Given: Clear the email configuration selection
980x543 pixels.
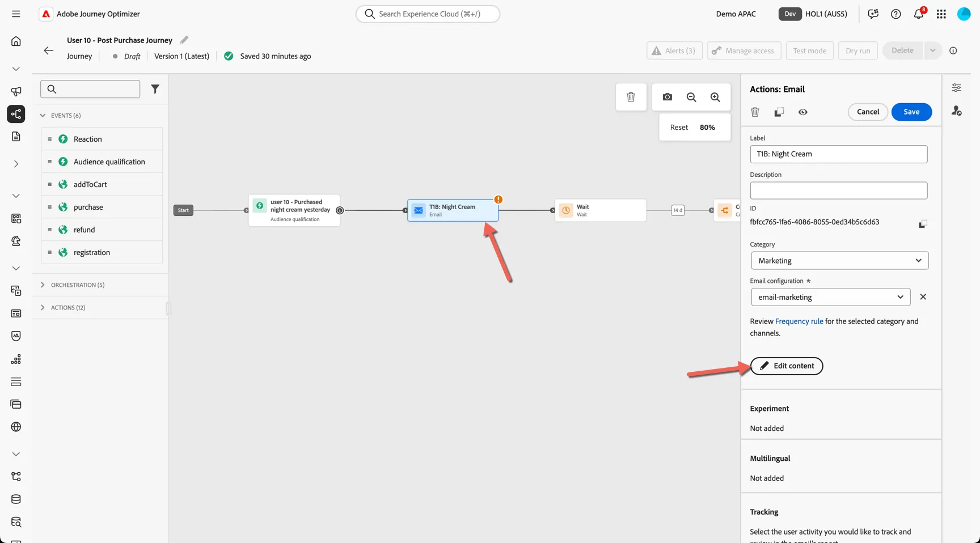Looking at the screenshot, I should (x=923, y=297).
